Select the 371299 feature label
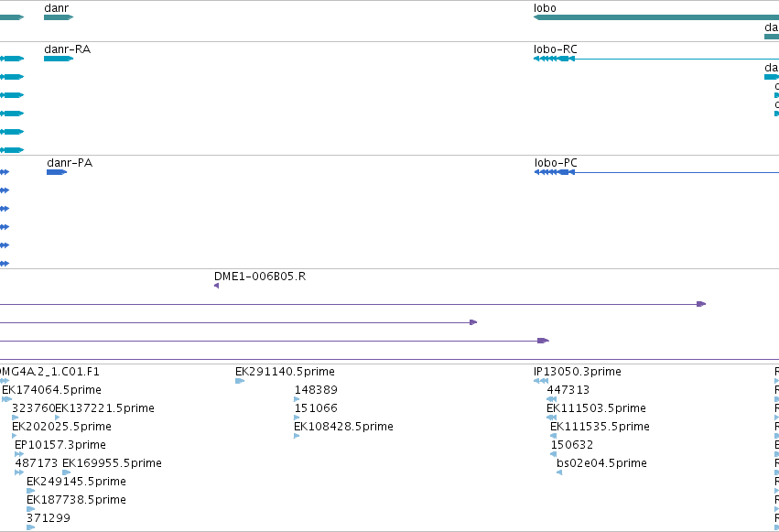779x532 pixels. click(49, 518)
